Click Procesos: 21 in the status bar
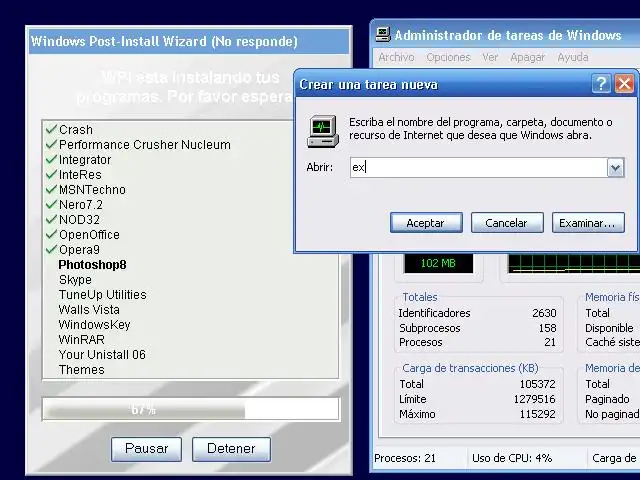 point(405,458)
